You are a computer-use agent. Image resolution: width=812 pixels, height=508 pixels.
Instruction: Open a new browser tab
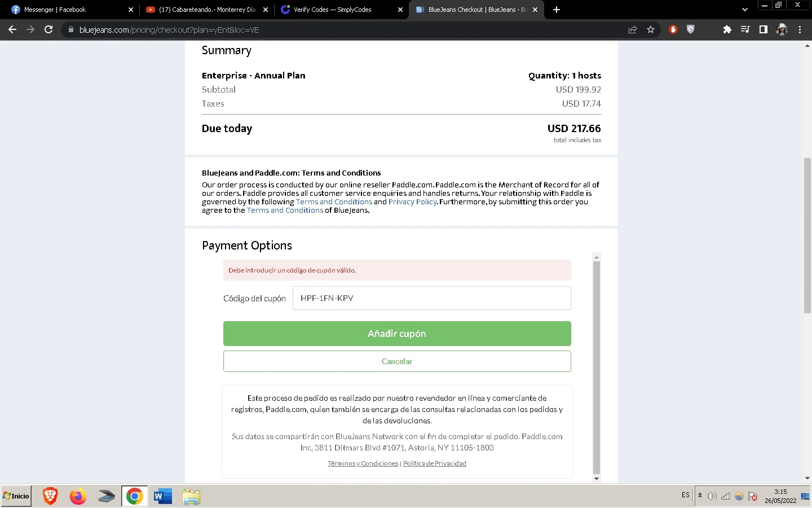tap(557, 10)
